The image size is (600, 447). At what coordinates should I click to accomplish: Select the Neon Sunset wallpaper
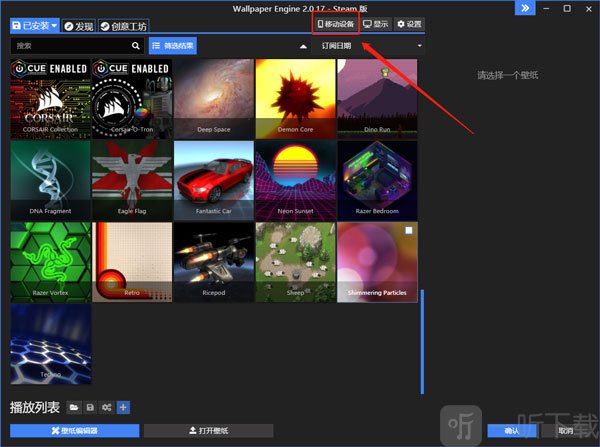(295, 180)
